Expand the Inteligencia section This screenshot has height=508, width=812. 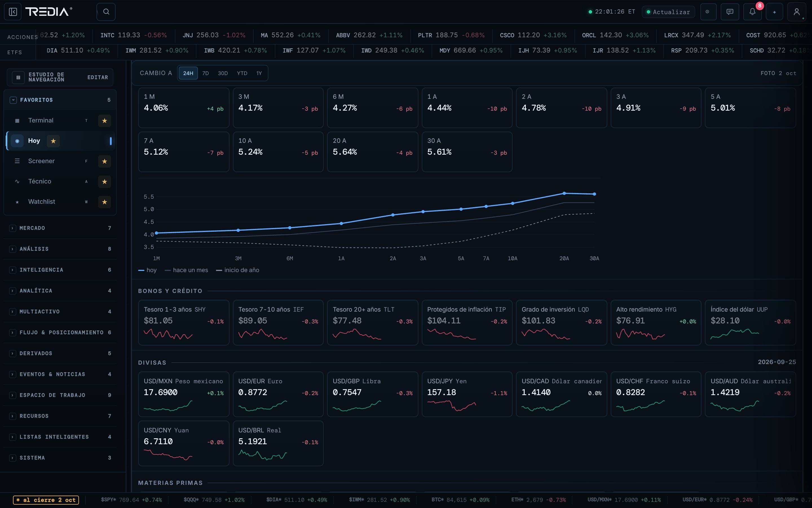click(x=60, y=270)
